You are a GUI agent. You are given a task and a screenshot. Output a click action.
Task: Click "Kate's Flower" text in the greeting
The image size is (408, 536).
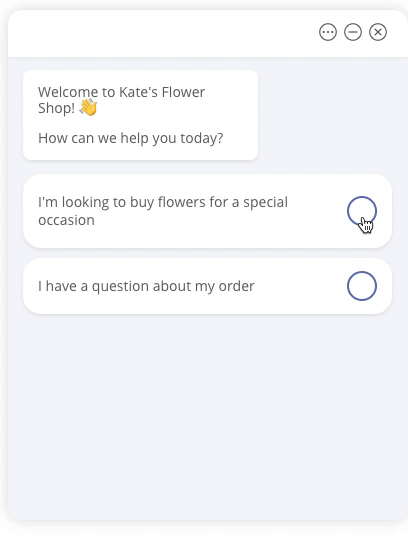click(162, 92)
